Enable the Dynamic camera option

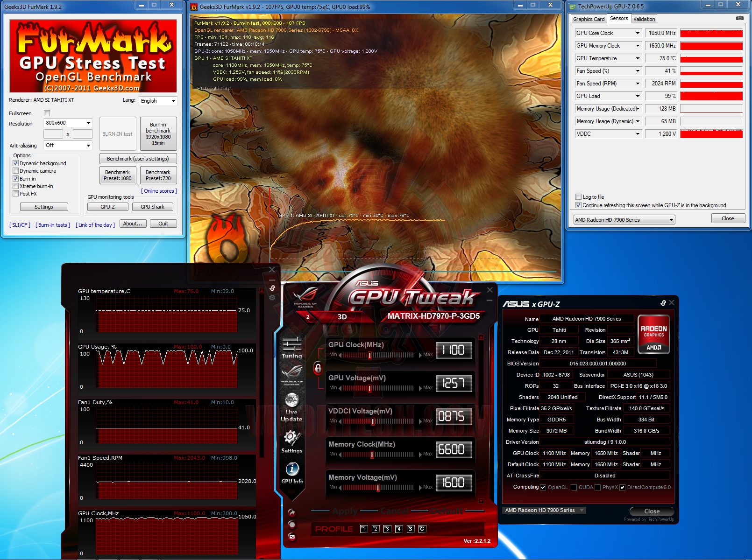[16, 171]
